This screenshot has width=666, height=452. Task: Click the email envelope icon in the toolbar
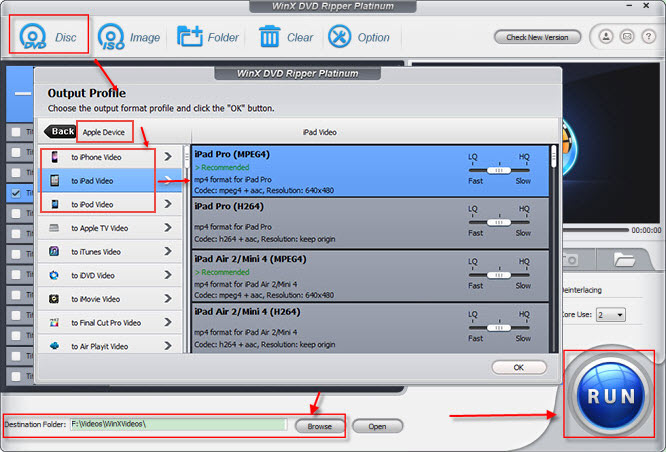tap(627, 37)
